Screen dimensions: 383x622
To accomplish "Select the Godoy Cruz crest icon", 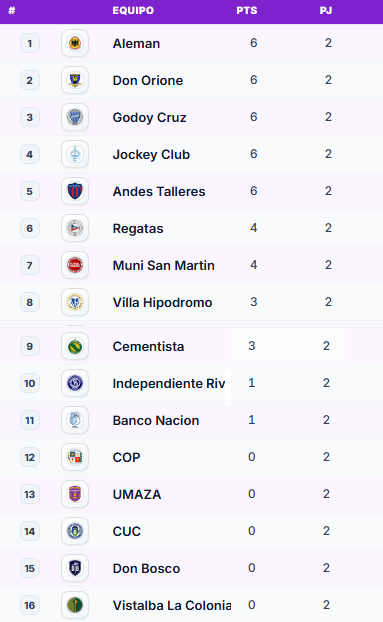I will pos(75,117).
